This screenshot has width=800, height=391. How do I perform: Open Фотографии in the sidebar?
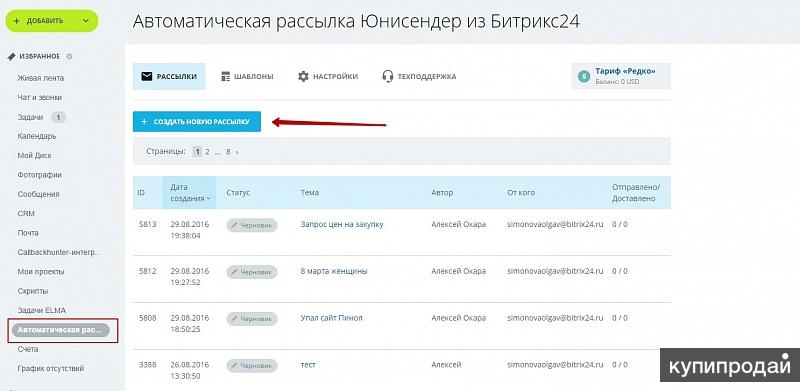[40, 175]
